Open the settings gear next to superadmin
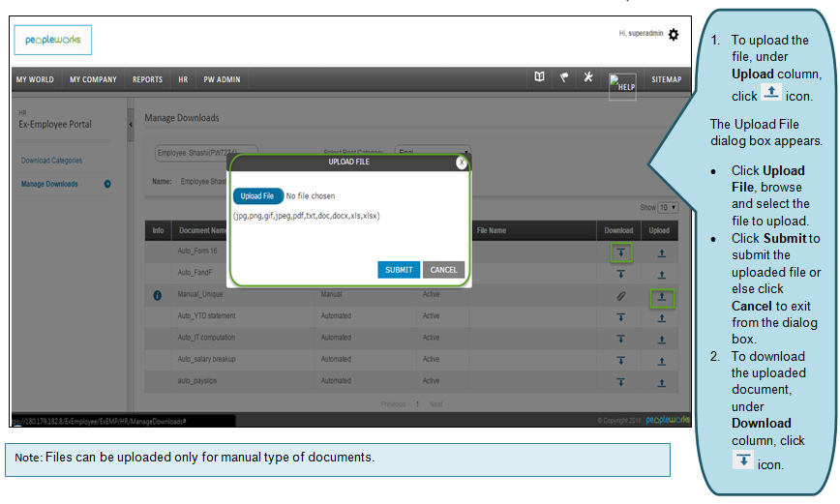 (674, 35)
